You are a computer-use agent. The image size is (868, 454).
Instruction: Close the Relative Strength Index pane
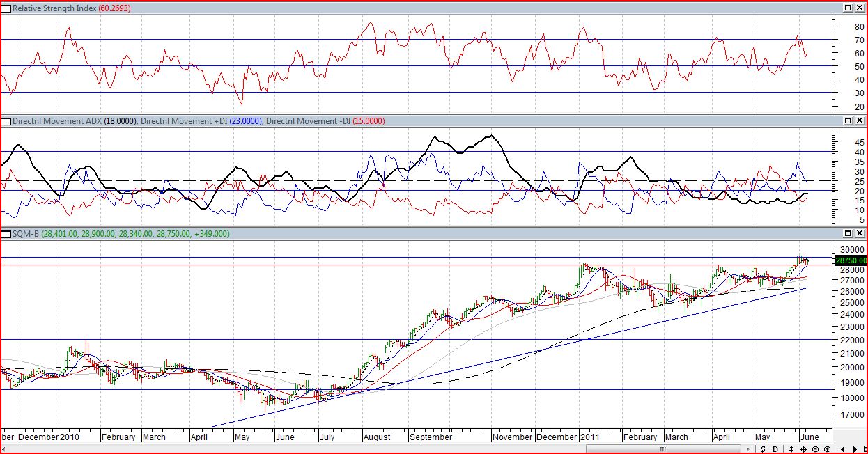pyautogui.click(x=859, y=8)
